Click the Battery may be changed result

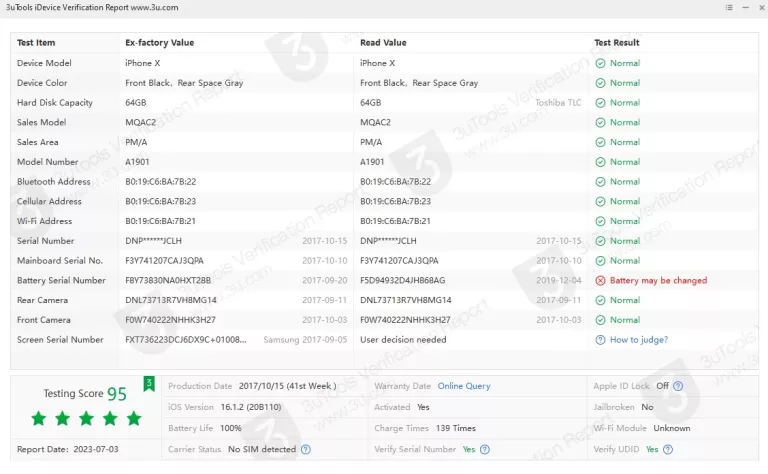tap(658, 280)
